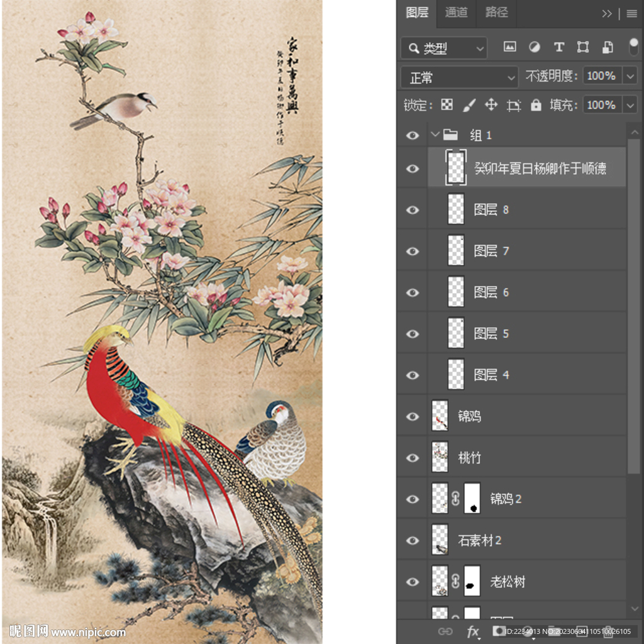644x644 pixels.
Task: Click the lock all padlock icon
Action: (x=536, y=105)
